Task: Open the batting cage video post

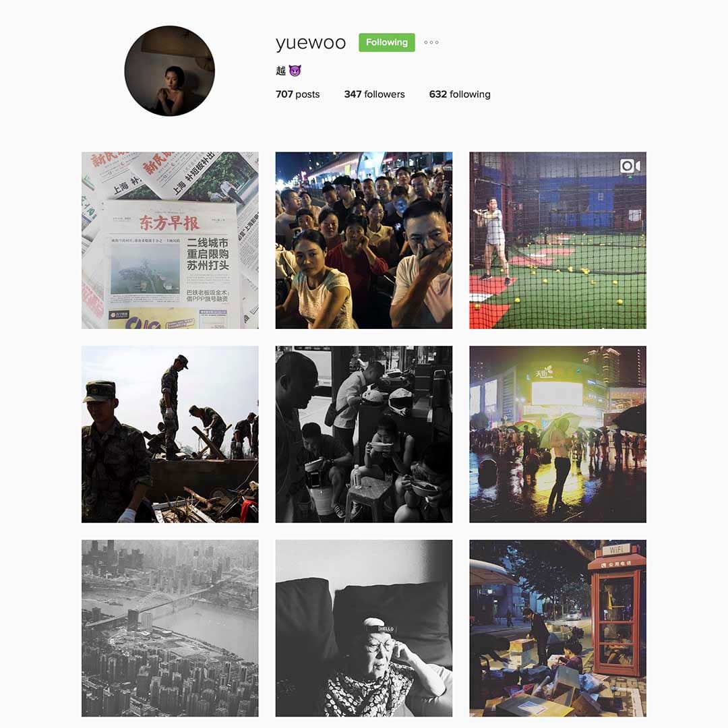Action: pos(557,240)
